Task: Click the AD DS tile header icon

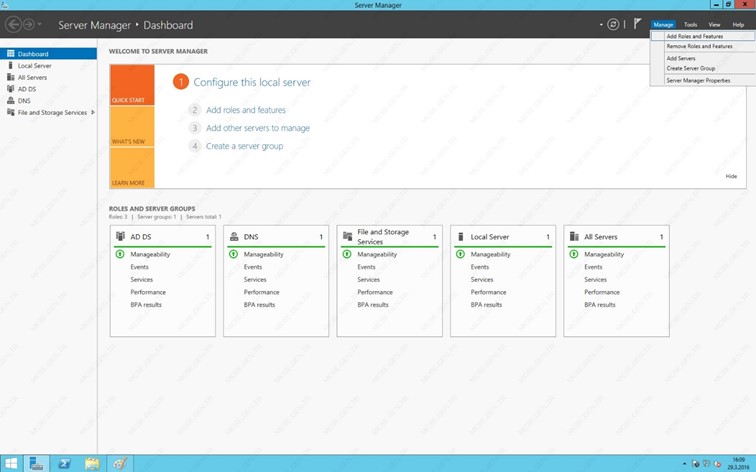Action: click(121, 236)
